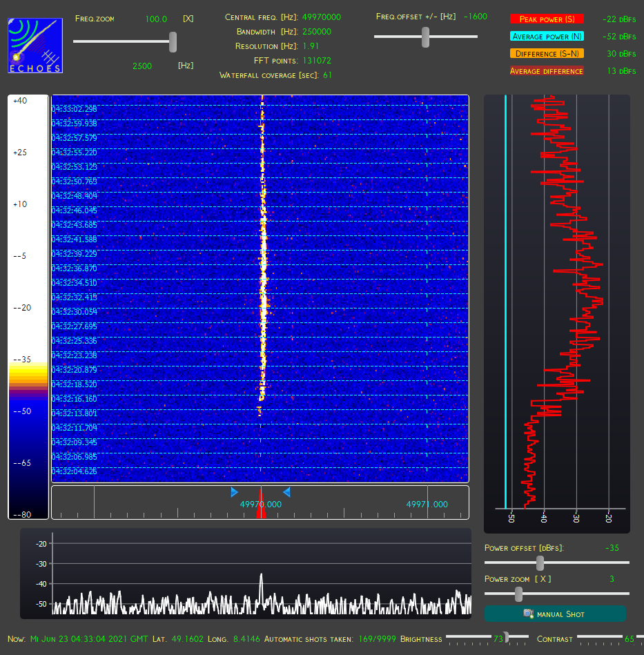Click the waterfall timestamp 04:32:41.588
The width and height of the screenshot is (644, 655).
tap(75, 239)
